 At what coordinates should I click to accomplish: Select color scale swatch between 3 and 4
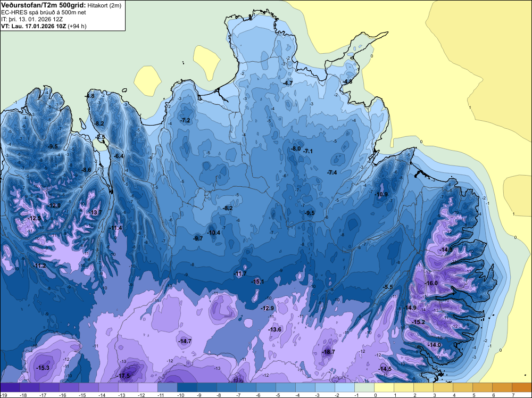pyautogui.click(x=443, y=387)
